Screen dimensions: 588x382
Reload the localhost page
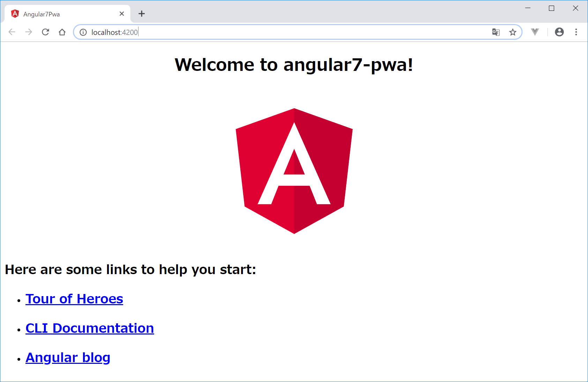coord(45,32)
